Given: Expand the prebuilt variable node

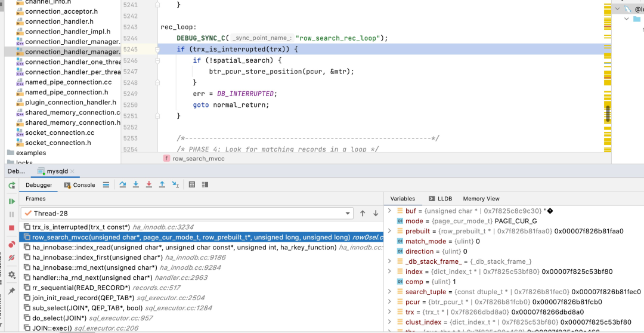Looking at the screenshot, I should coord(390,231).
